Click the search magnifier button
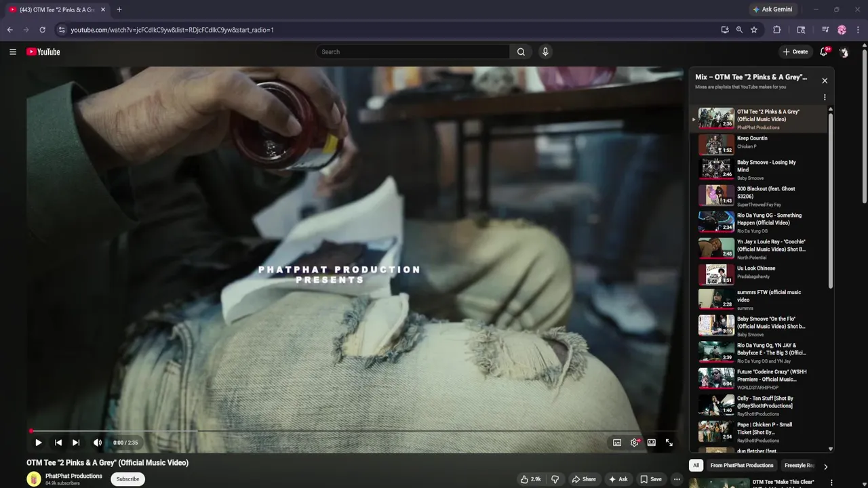The image size is (868, 488). coord(521,52)
